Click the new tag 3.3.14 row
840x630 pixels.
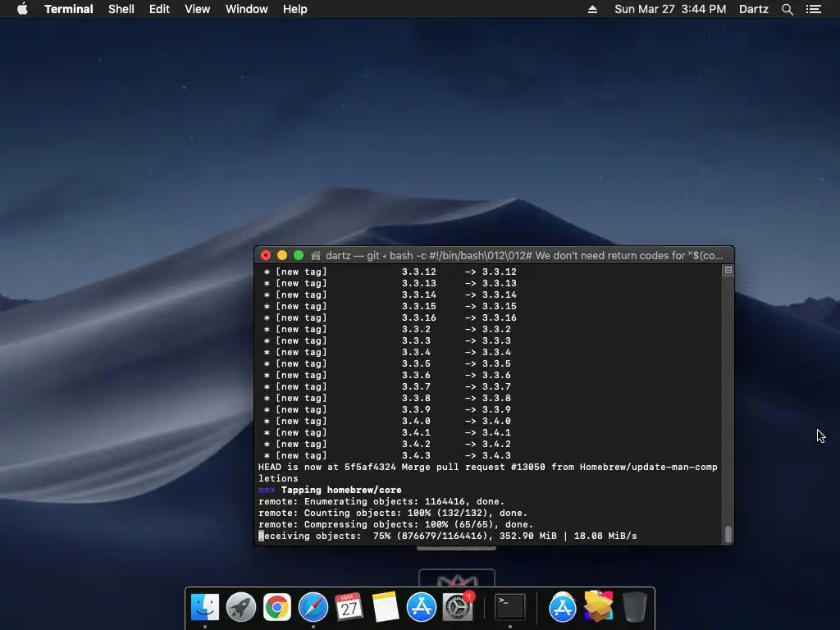390,294
